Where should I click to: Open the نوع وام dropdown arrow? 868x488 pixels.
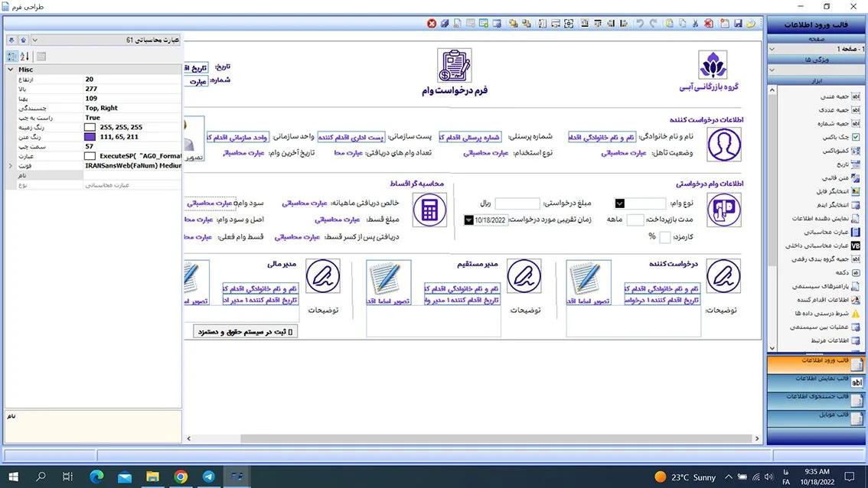(620, 203)
